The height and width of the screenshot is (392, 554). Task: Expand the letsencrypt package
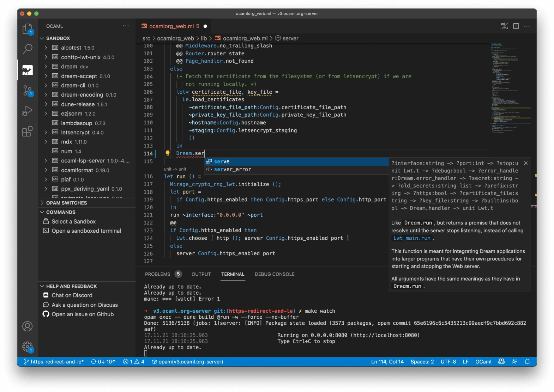point(46,133)
